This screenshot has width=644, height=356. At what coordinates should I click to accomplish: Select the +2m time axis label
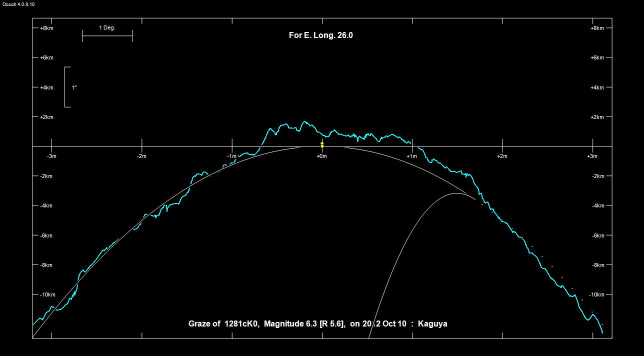(502, 156)
